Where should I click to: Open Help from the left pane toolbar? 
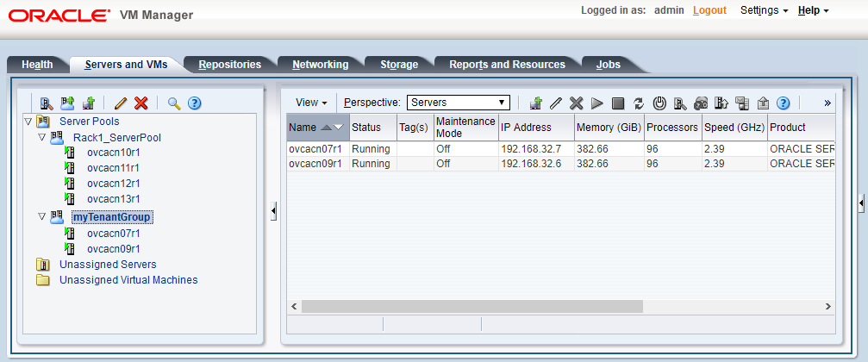[194, 103]
